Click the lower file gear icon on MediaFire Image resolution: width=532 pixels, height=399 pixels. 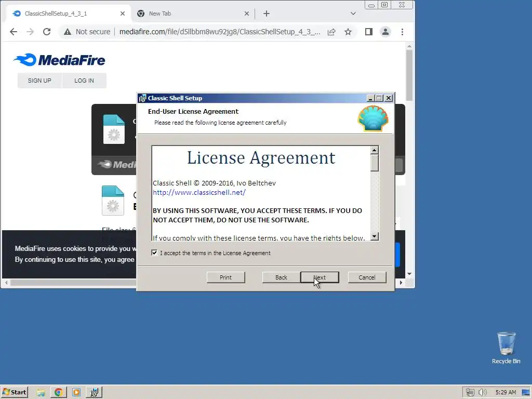coord(113,201)
